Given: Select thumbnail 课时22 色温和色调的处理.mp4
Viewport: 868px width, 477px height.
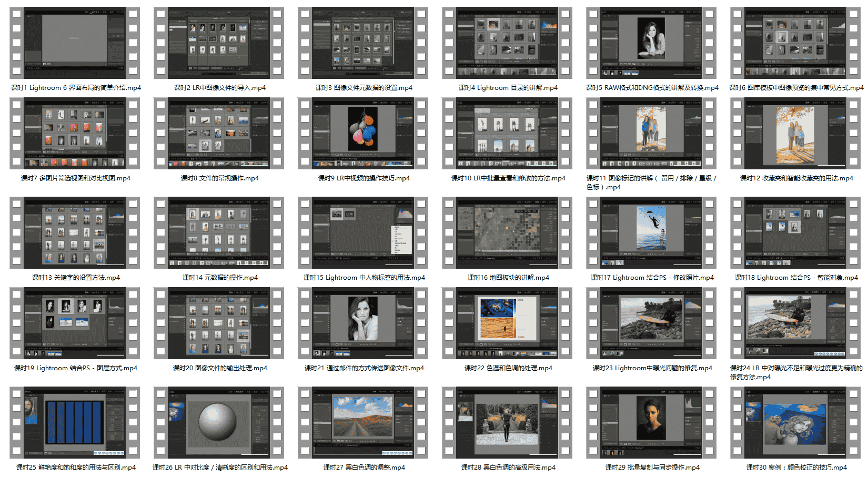Looking at the screenshot, I should tap(507, 323).
